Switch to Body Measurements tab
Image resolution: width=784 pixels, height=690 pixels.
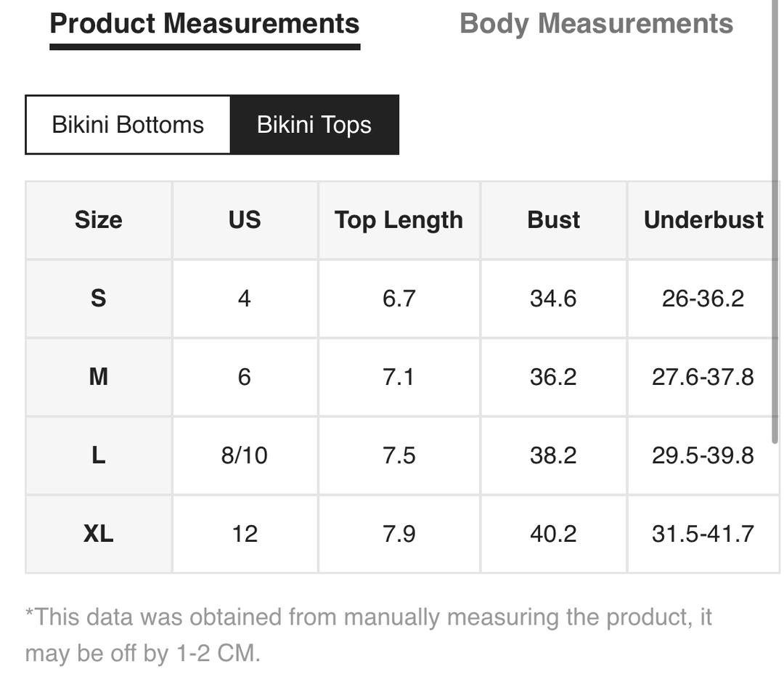(x=596, y=24)
